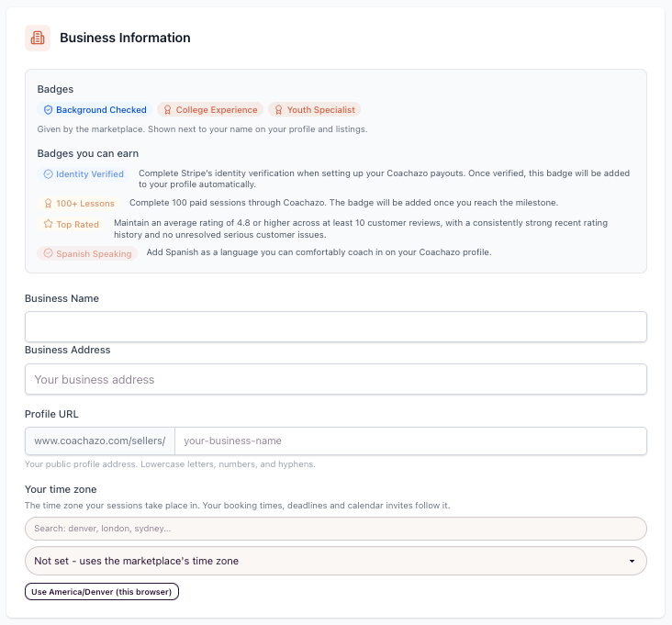Screen dimensions: 672x625
Task: Click the time zone dropdown arrow
Action: [x=632, y=561]
